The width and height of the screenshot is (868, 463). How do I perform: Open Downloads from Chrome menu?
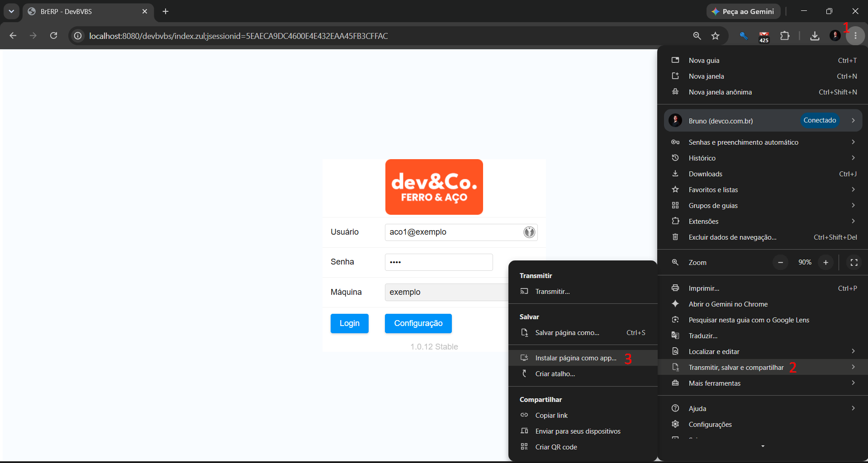pyautogui.click(x=764, y=174)
